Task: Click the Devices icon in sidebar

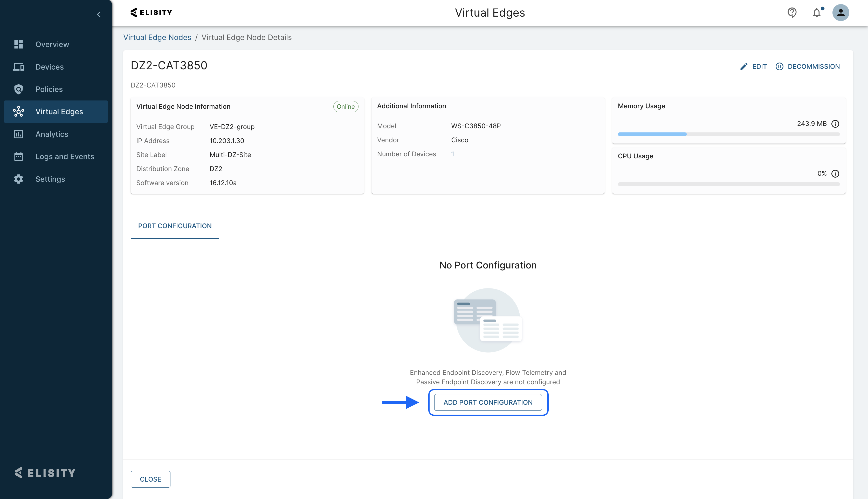Action: [18, 67]
